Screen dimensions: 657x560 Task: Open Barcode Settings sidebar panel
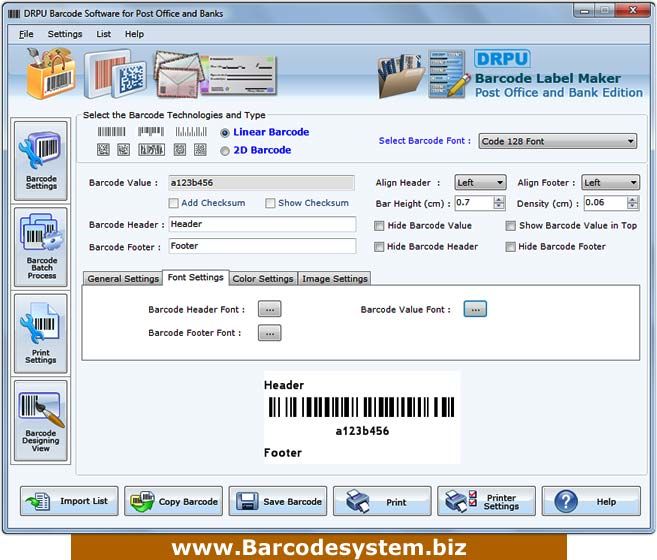click(41, 161)
